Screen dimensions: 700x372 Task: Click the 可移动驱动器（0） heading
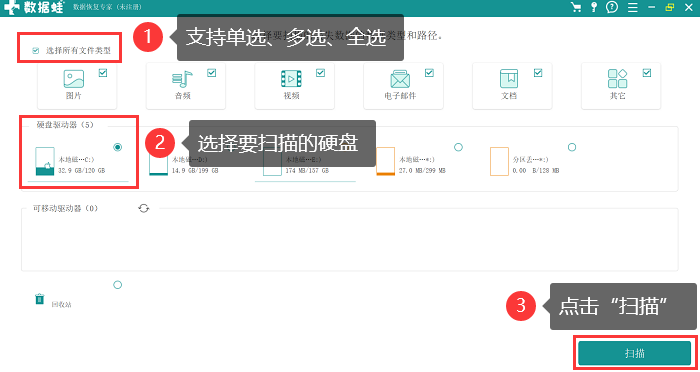[65, 208]
